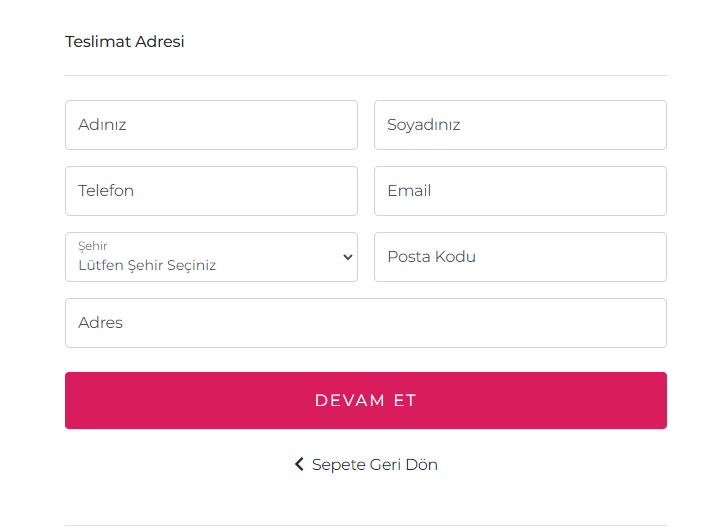Image resolution: width=708 pixels, height=532 pixels.
Task: Click the Teslimat Adresi heading
Action: click(125, 42)
